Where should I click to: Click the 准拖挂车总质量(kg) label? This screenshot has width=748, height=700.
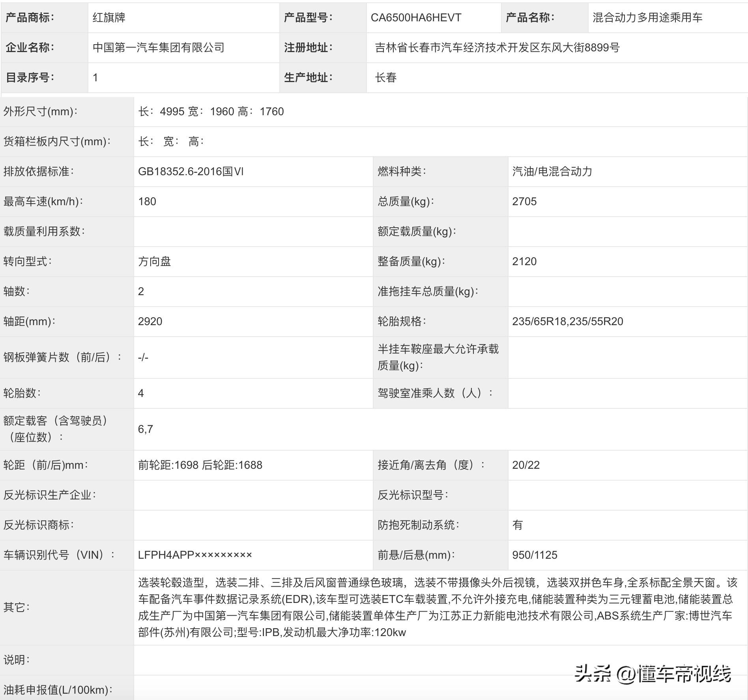(428, 291)
